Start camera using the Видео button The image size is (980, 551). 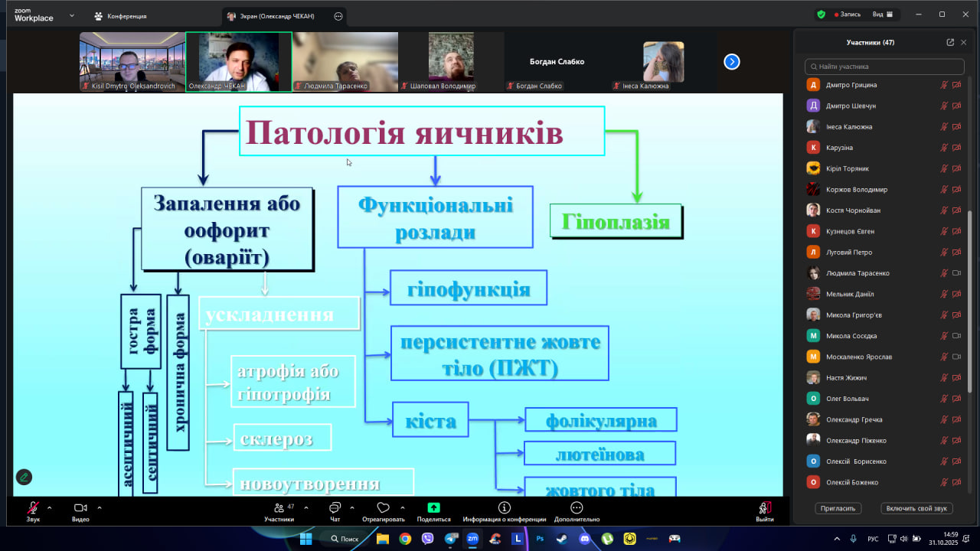point(80,508)
